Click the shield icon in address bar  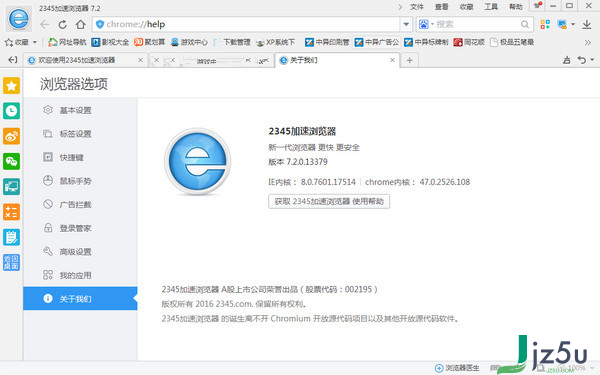(x=100, y=24)
